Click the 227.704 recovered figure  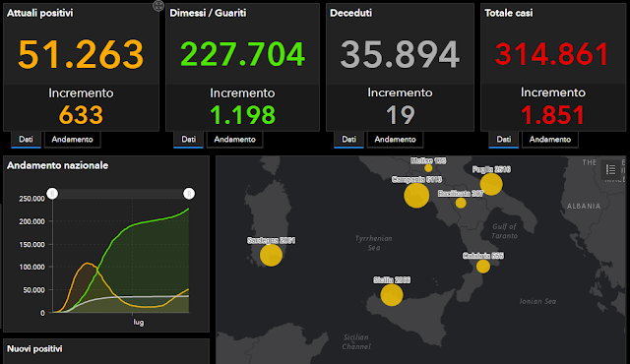pos(243,54)
